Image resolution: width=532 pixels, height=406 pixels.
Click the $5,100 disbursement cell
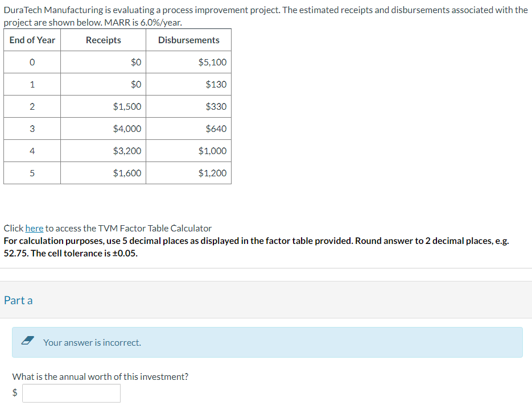point(212,62)
